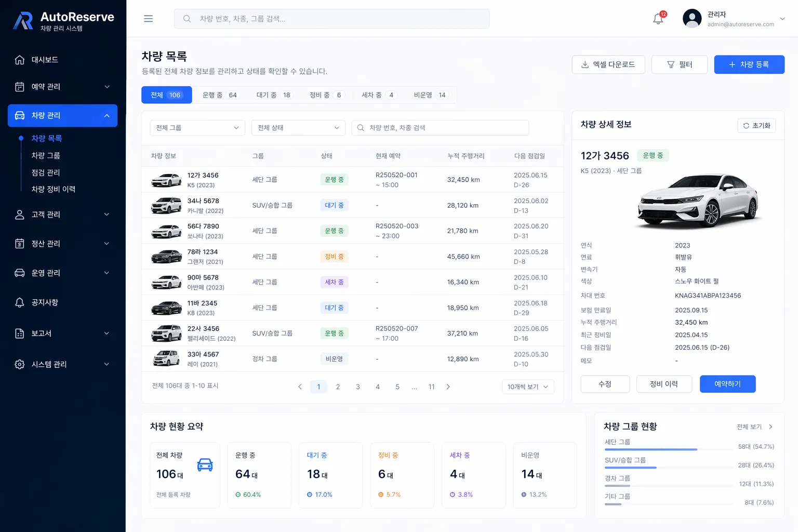The width and height of the screenshot is (798, 532).
Task: Open 점검 관리 submenu item
Action: [x=46, y=172]
